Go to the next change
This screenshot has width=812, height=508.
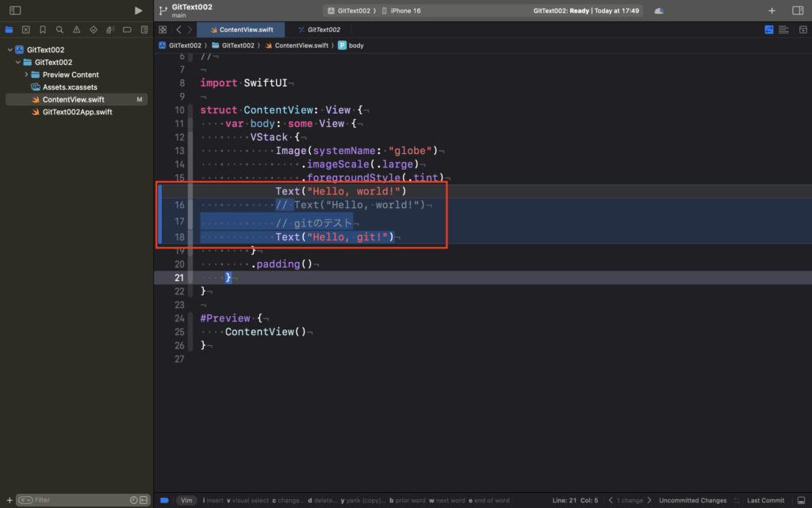click(x=649, y=500)
